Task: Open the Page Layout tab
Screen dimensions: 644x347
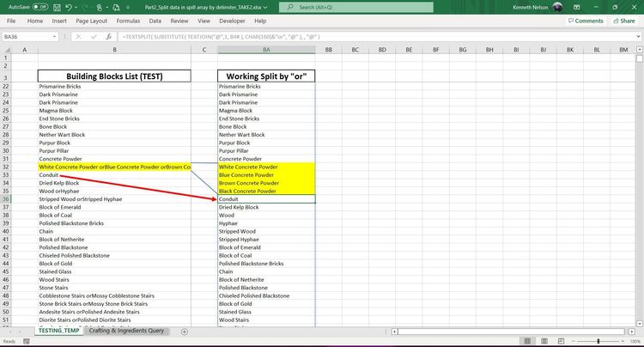Action: 91,21
